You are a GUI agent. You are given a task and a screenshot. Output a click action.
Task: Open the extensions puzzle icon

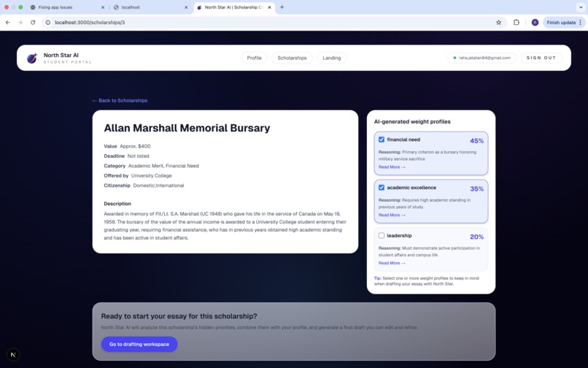tap(517, 23)
